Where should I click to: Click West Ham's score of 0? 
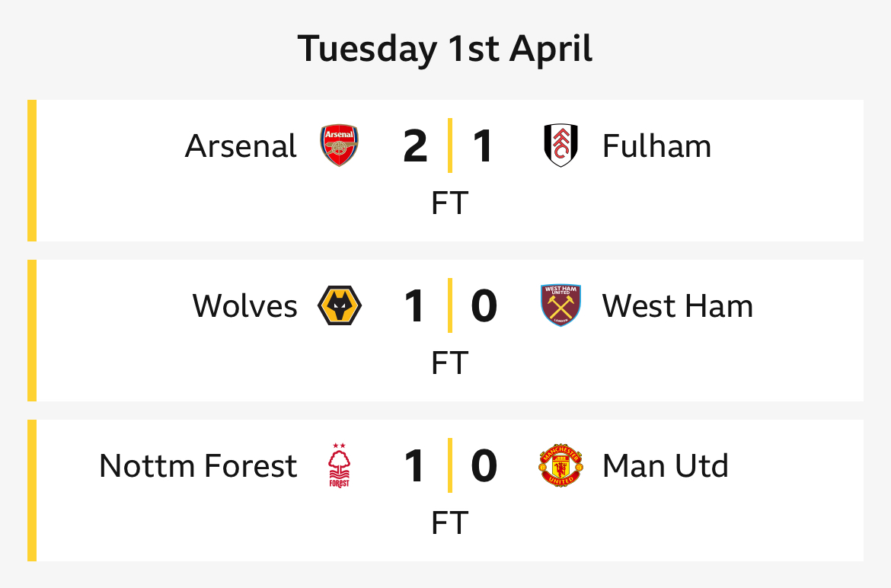pos(484,306)
